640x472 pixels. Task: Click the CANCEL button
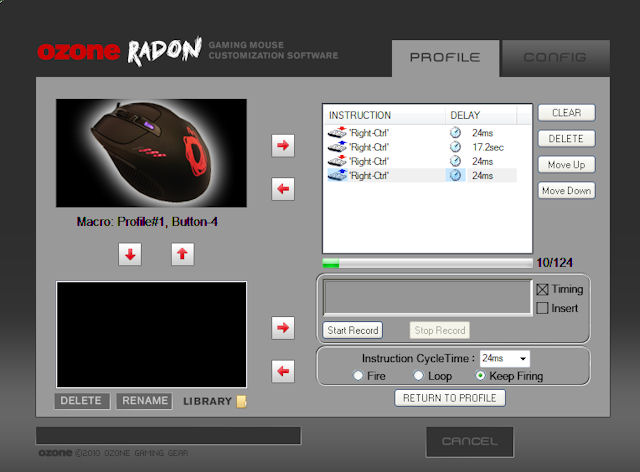pyautogui.click(x=470, y=442)
